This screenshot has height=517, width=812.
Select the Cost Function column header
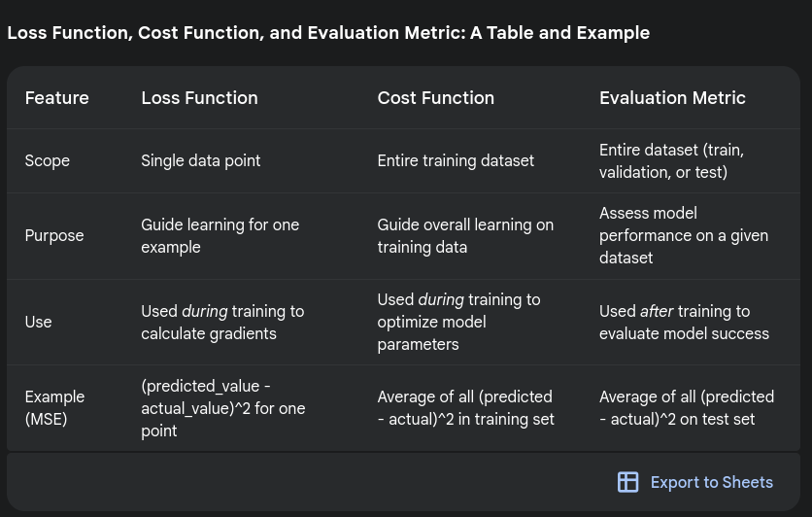[435, 98]
